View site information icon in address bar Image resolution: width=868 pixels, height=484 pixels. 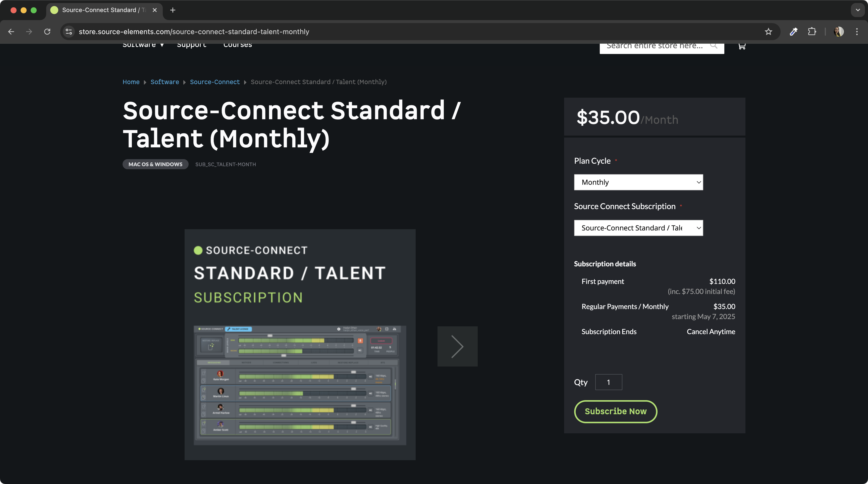[69, 32]
